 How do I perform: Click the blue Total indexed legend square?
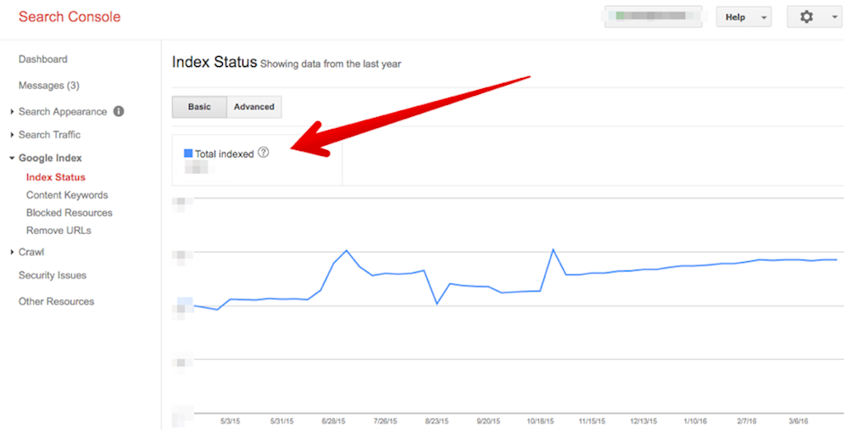click(188, 154)
